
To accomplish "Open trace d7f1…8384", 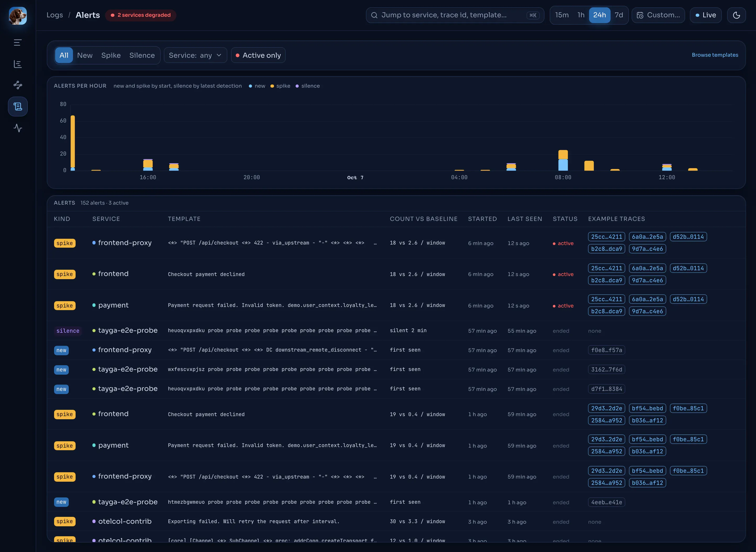I will tap(607, 389).
